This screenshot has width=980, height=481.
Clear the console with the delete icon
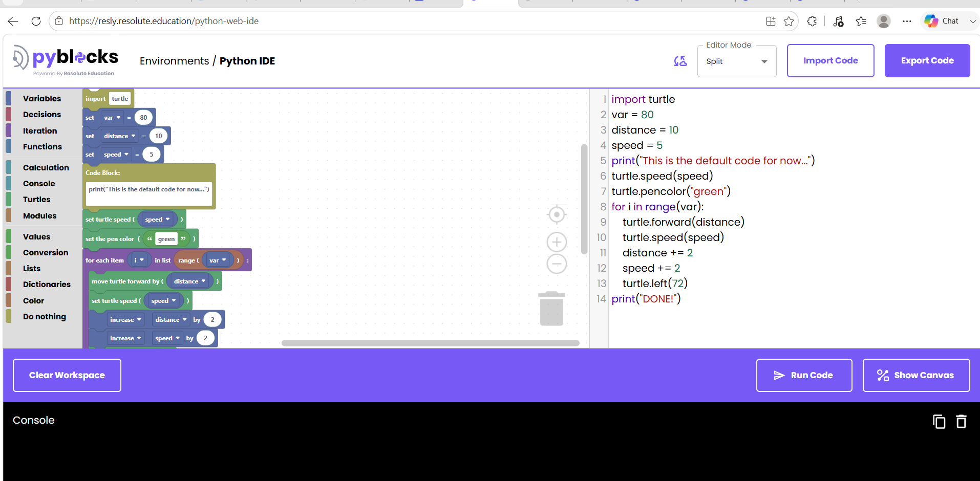pos(962,422)
